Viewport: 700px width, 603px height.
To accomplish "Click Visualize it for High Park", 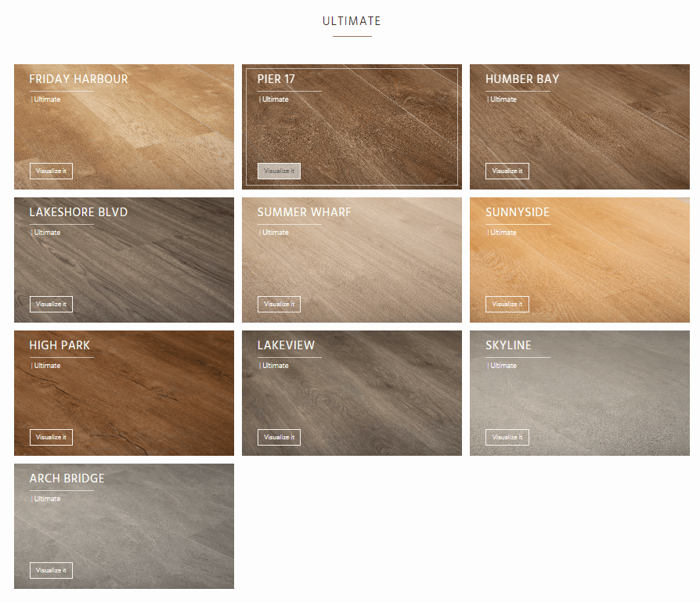I will pos(50,437).
